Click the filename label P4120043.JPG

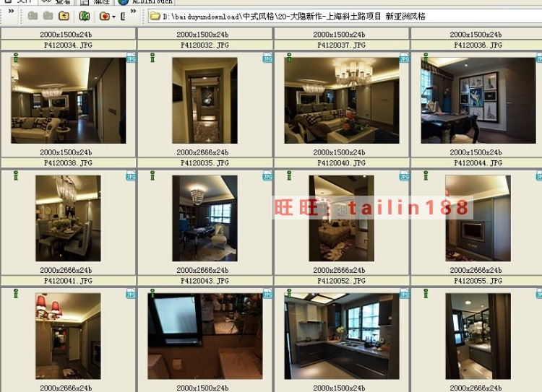point(205,281)
